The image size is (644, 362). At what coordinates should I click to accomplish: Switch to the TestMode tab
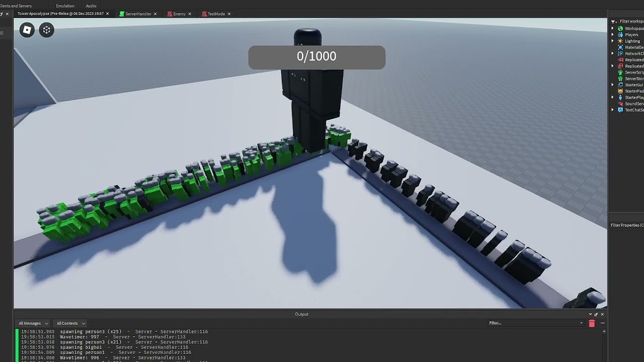pyautogui.click(x=216, y=13)
